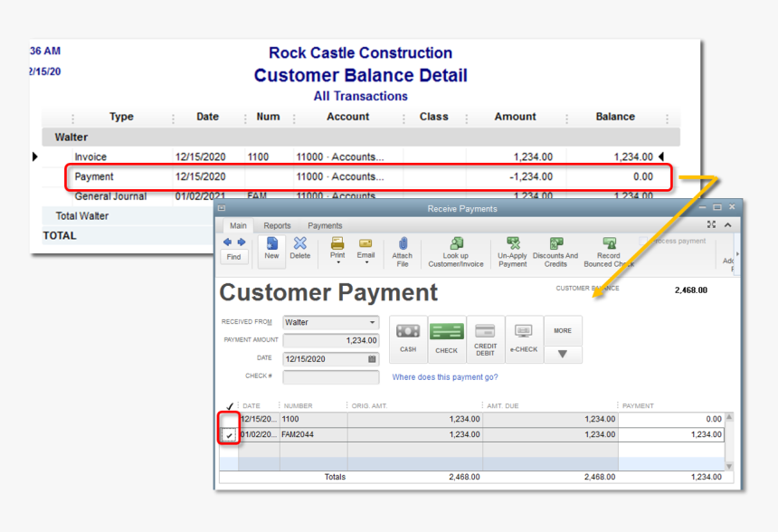Go to next payment with right arrow
The height and width of the screenshot is (532, 778).
pos(242,242)
